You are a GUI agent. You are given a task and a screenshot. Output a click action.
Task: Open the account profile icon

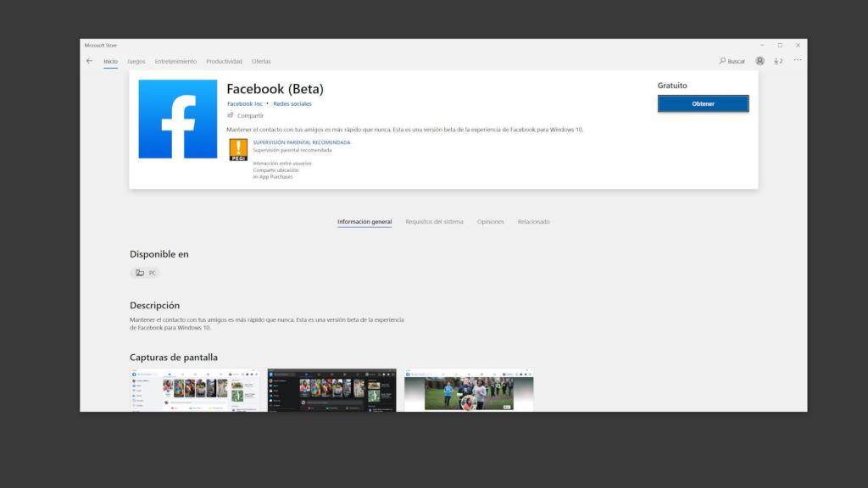[x=761, y=61]
